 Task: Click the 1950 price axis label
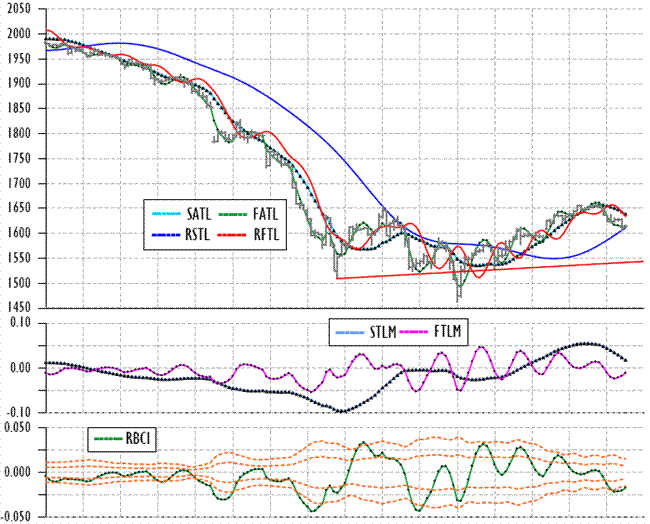[19, 59]
